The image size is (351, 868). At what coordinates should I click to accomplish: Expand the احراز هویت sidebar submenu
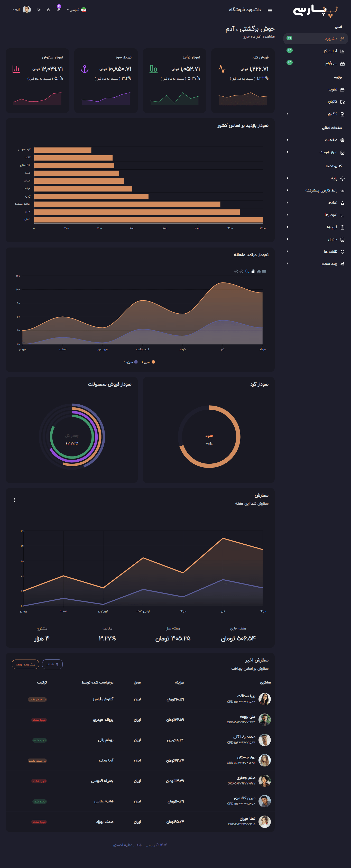click(316, 152)
